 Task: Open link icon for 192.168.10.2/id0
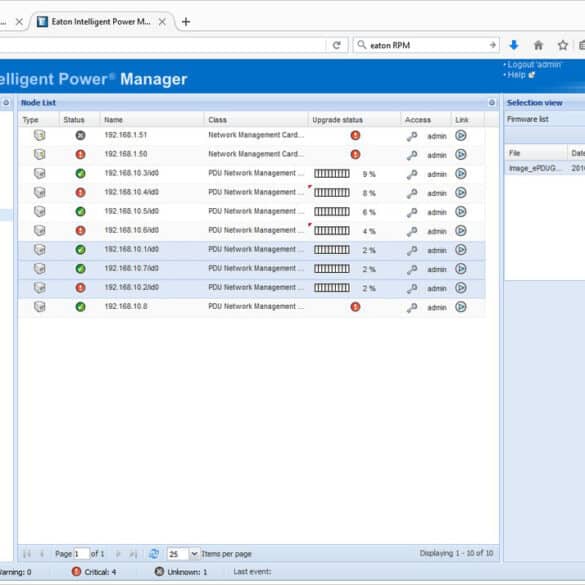tap(461, 288)
